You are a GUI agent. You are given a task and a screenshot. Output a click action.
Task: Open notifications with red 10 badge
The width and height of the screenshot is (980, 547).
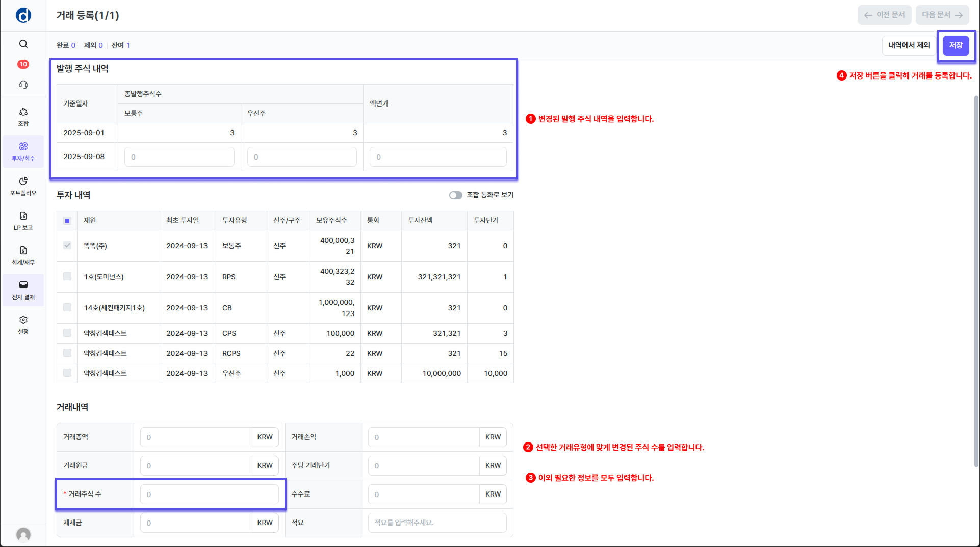click(23, 64)
